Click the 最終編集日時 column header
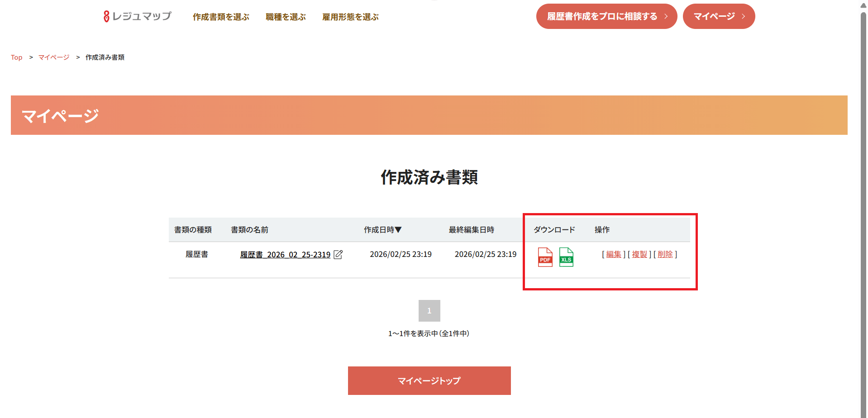Image resolution: width=868 pixels, height=418 pixels. [x=471, y=230]
